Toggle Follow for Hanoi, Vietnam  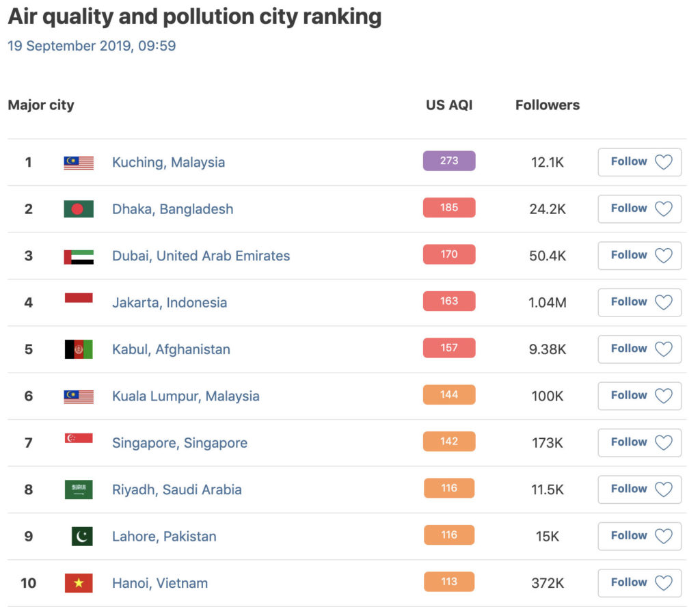pos(639,582)
